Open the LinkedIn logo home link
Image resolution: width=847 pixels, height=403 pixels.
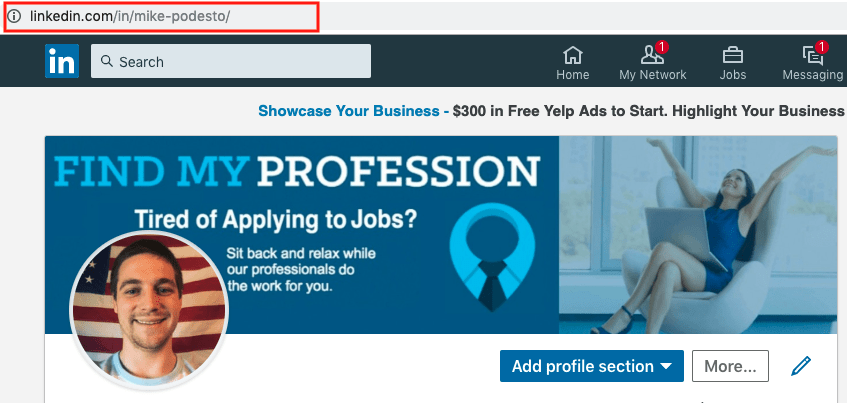point(62,61)
